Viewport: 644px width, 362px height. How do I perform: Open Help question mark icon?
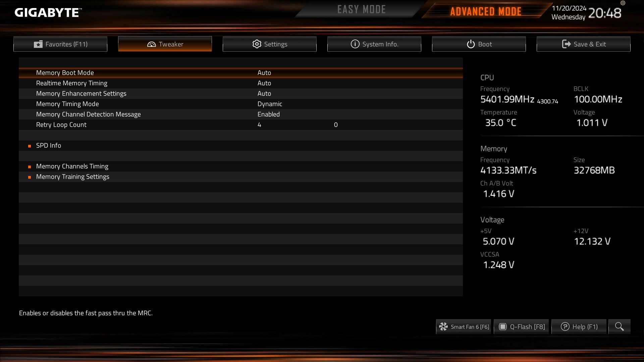point(565,326)
